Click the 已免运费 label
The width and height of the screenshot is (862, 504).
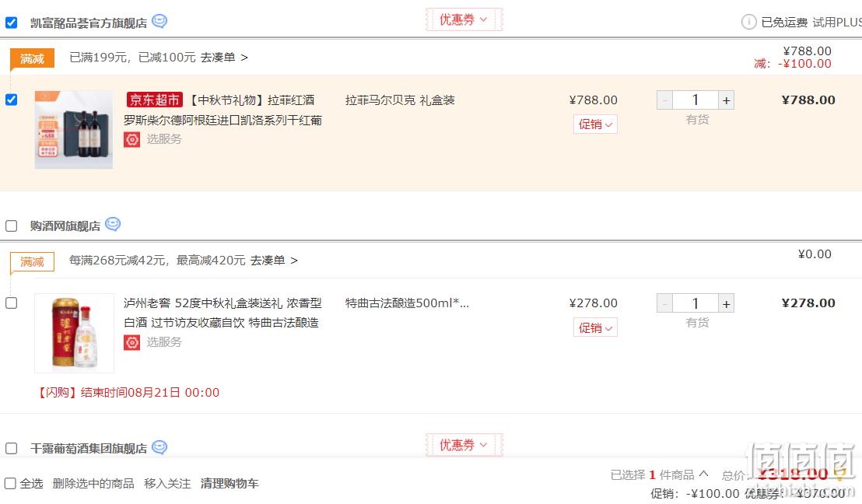tap(784, 22)
